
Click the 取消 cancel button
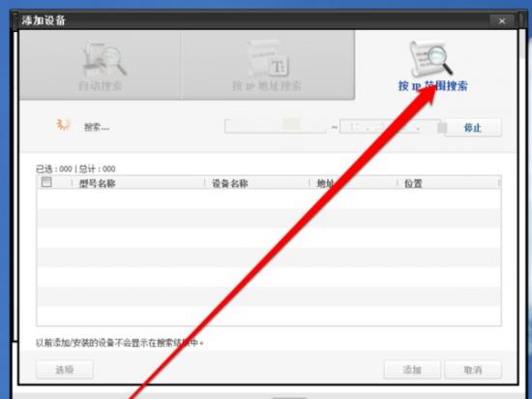pos(473,369)
